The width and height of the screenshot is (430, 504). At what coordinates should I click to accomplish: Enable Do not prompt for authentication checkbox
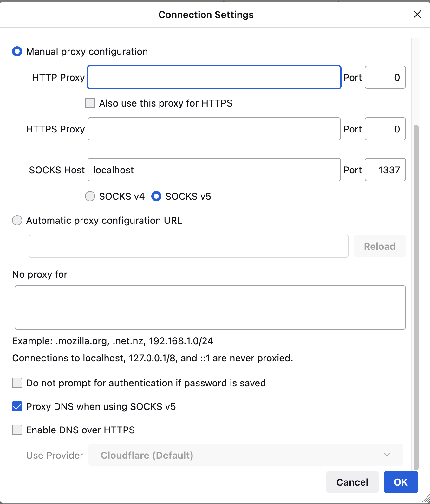(17, 383)
